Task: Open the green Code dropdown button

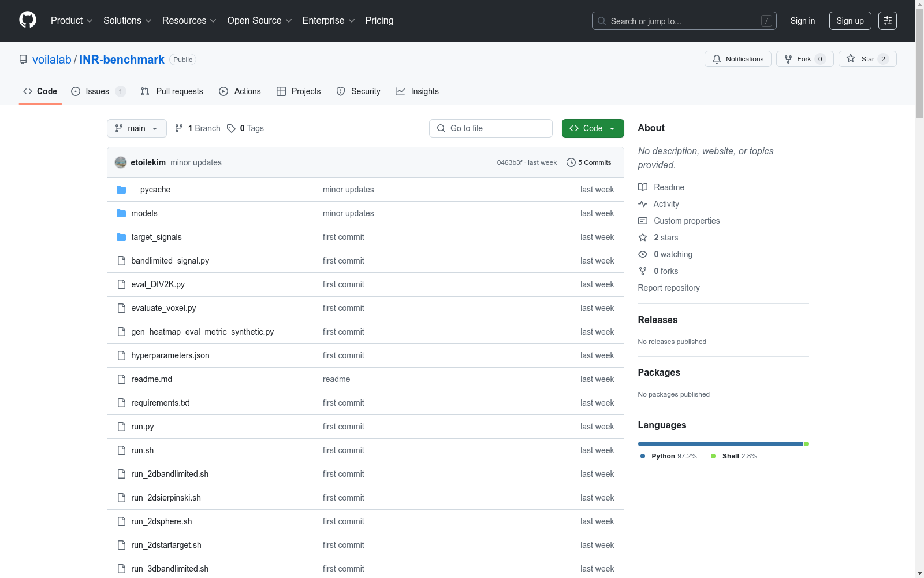Action: tap(593, 128)
